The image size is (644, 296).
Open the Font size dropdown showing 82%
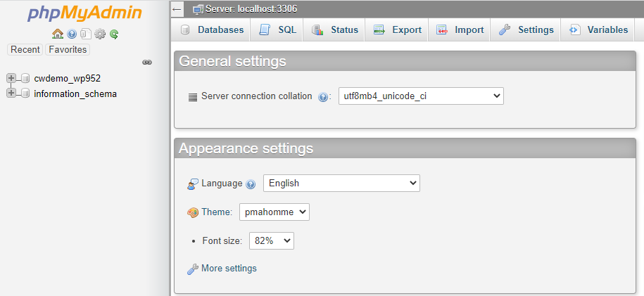coord(271,240)
